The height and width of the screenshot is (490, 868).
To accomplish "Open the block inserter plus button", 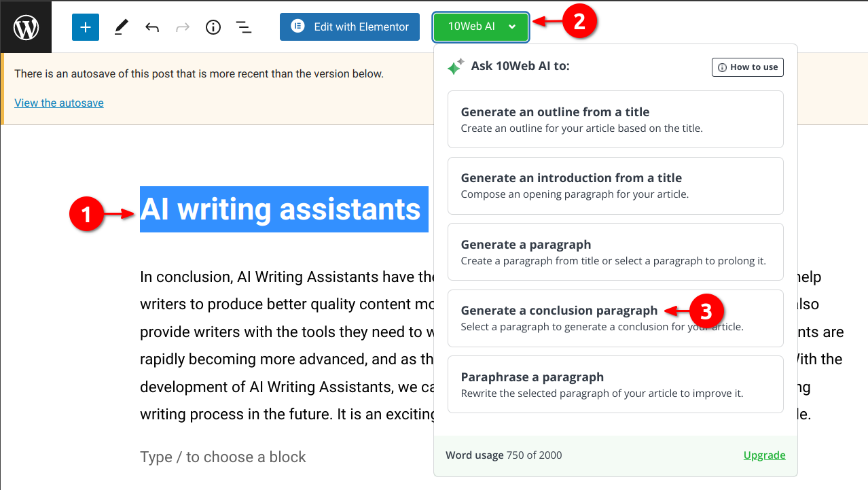I will pos(86,27).
